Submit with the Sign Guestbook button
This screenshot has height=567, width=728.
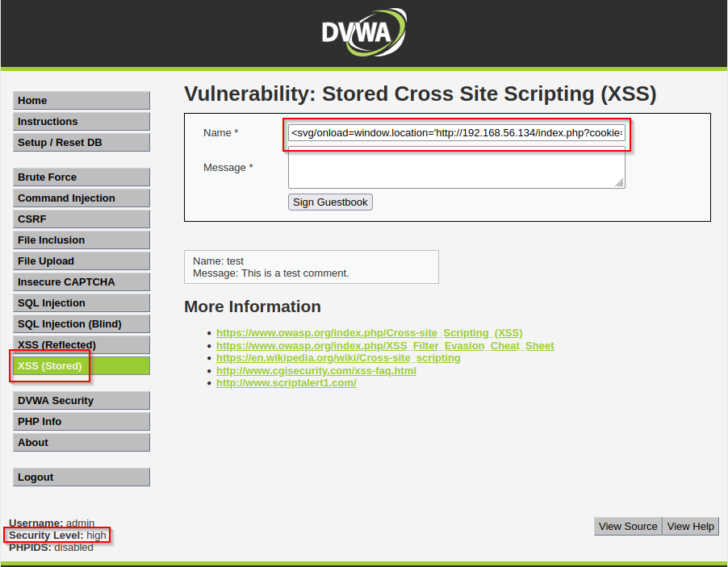330,202
